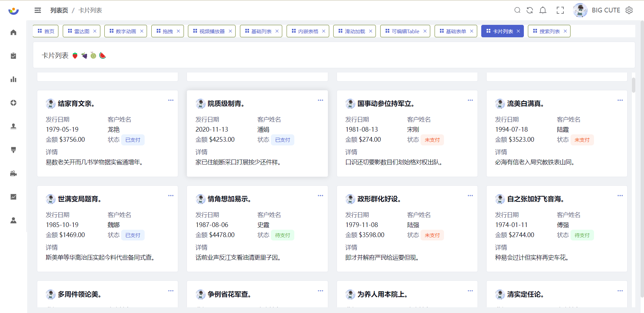Toggle the sidebar collapse hamburger icon

point(38,10)
